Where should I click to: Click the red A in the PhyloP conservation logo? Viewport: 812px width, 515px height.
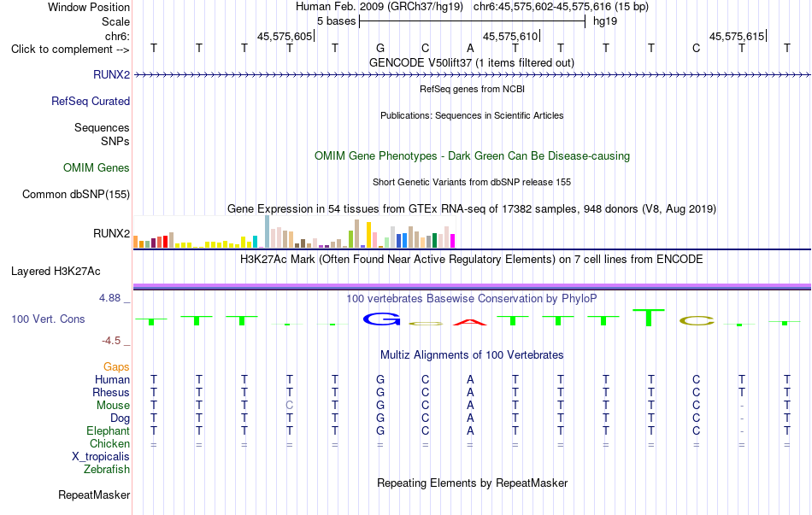coord(470,323)
